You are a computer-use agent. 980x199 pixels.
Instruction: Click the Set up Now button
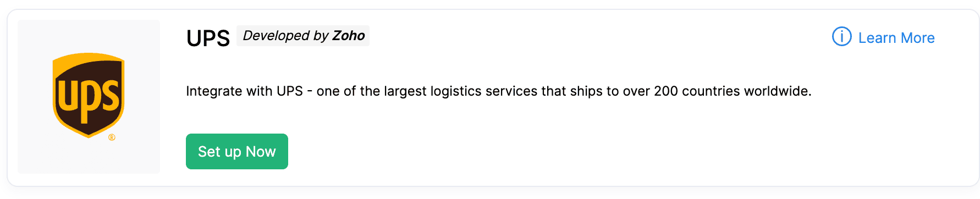point(237,152)
